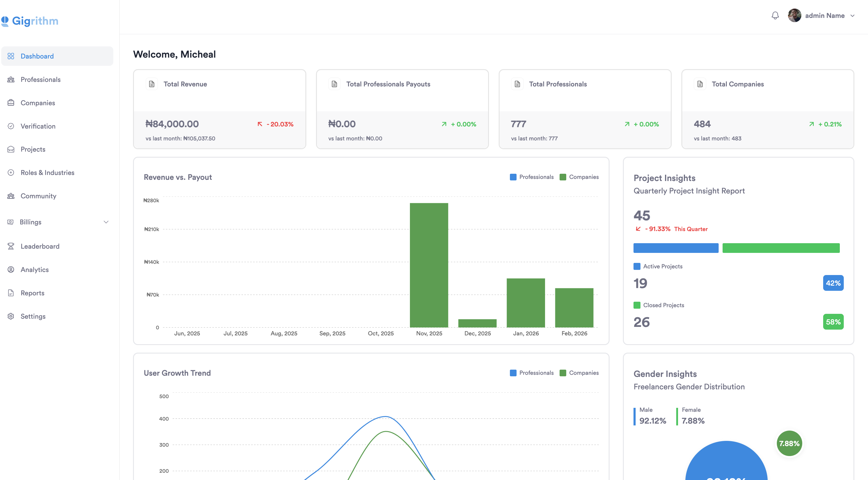Toggle Companies legend in Revenue vs. Payout
The height and width of the screenshot is (480, 868).
579,177
